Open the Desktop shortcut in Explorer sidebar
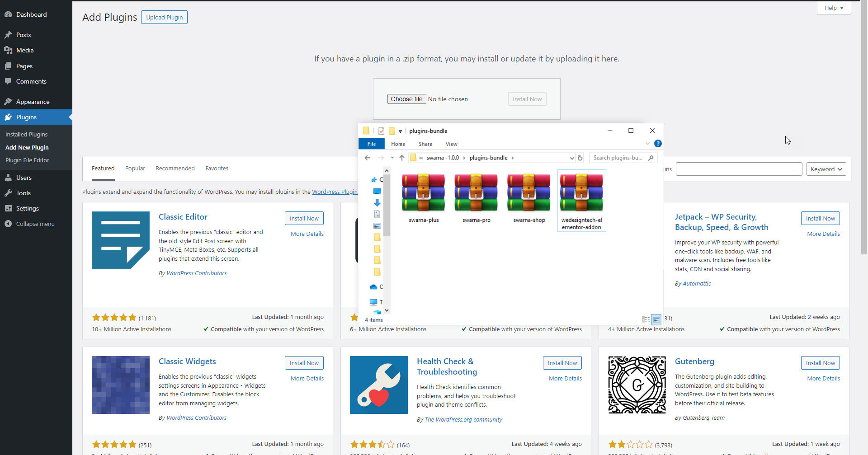This screenshot has height=455, width=868. click(x=377, y=192)
